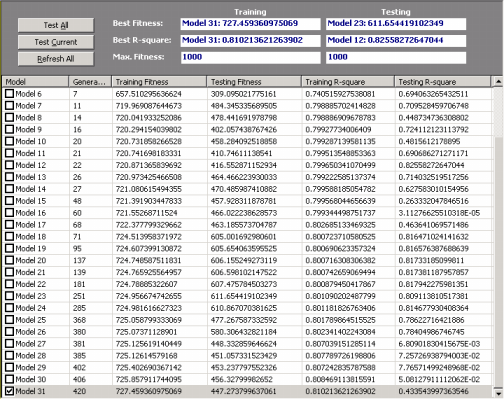The width and height of the screenshot is (504, 399).
Task: Select the Model 30 row label
Action: point(31,379)
